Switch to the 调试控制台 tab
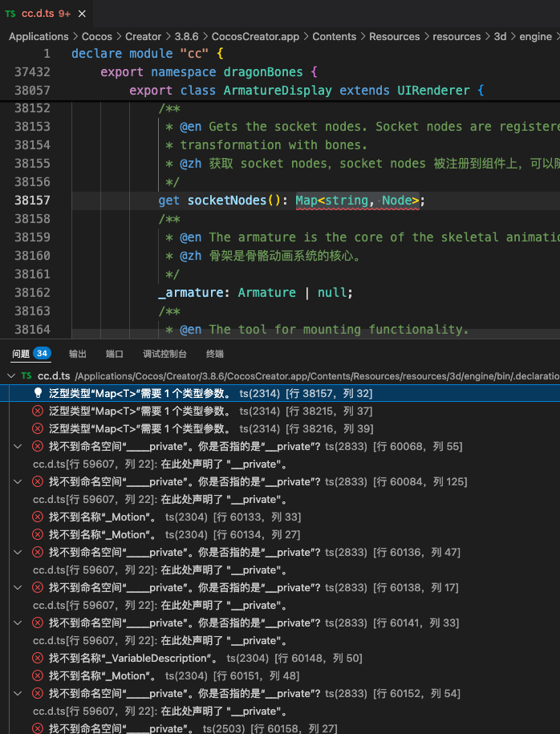This screenshot has width=560, height=734. coord(164,354)
